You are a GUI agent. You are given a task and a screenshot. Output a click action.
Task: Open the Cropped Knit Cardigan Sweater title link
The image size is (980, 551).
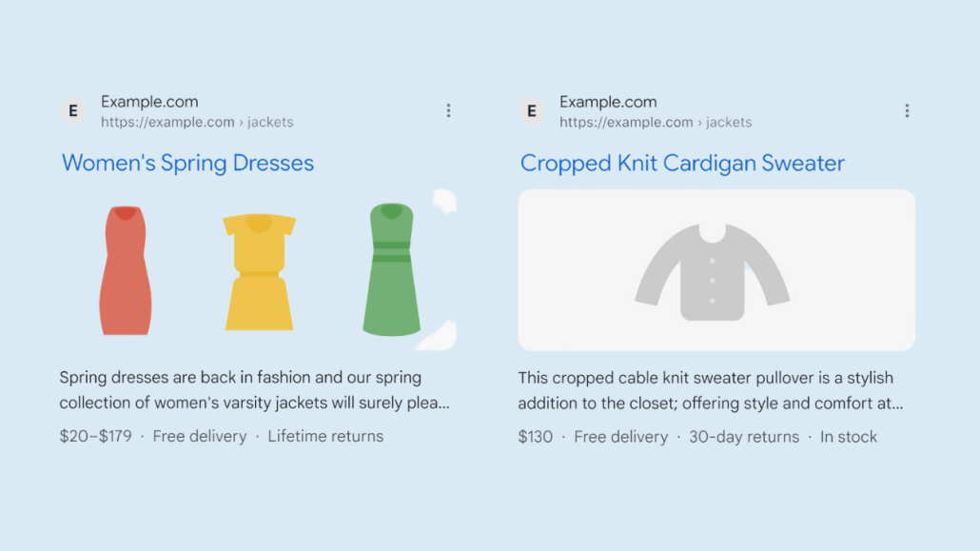click(682, 164)
